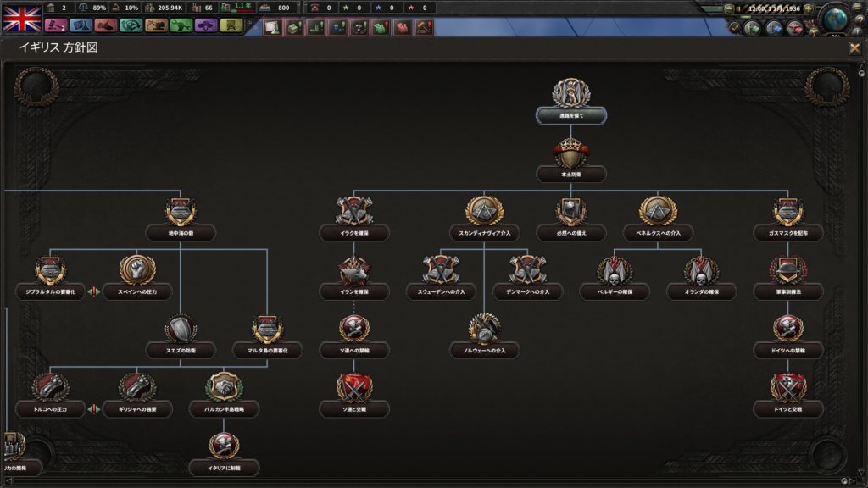This screenshot has width=868, height=488.
Task: Click the command power phone icon
Action: click(315, 8)
